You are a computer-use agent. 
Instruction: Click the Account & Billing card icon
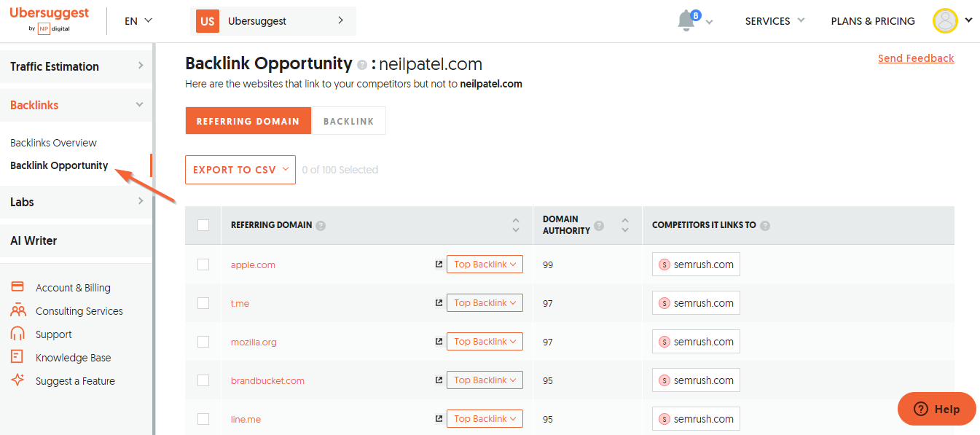(x=18, y=287)
